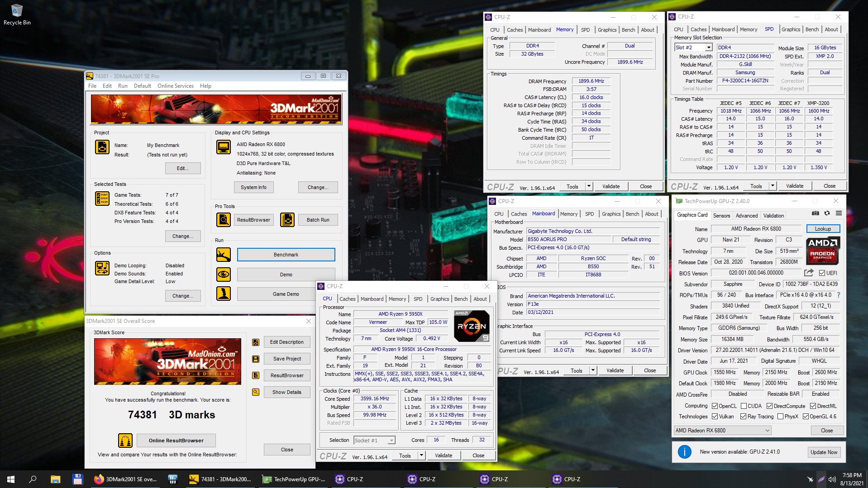Image resolution: width=868 pixels, height=488 pixels.
Task: Start the Benchmark button in 3DMark2001
Action: click(286, 255)
